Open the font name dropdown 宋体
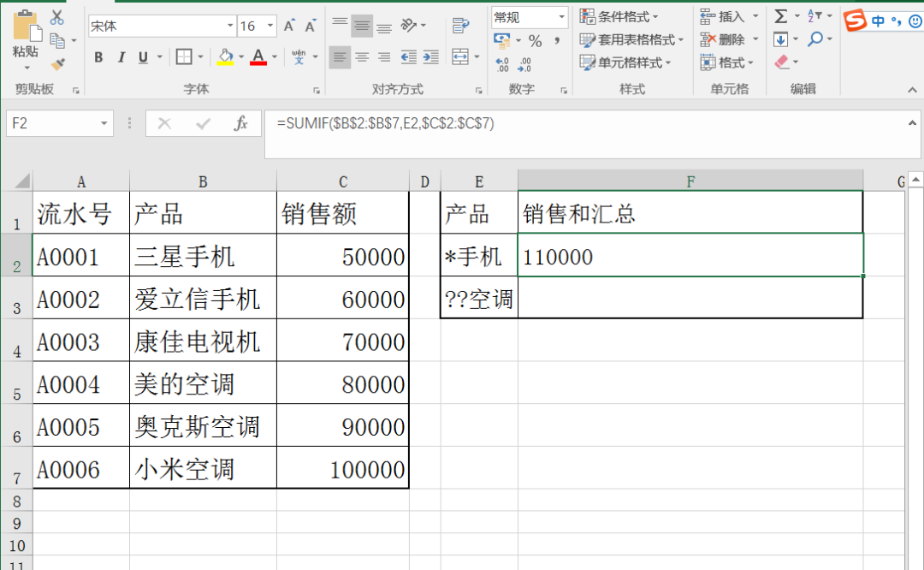 pos(229,26)
